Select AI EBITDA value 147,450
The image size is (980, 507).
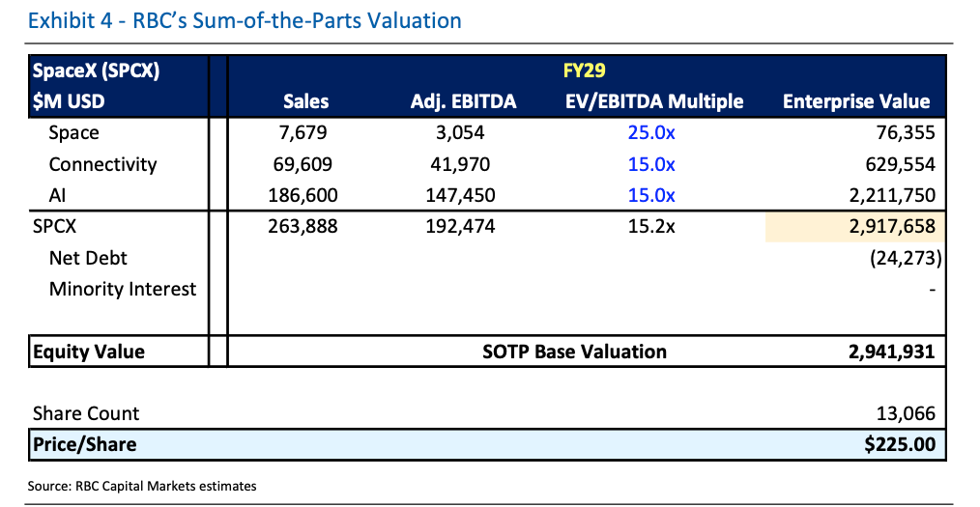(x=461, y=195)
